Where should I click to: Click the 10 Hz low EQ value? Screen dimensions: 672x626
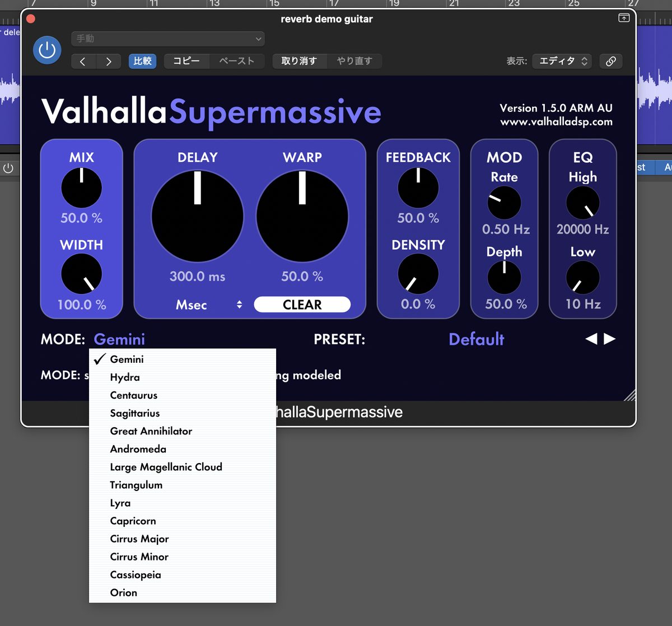[x=583, y=304]
